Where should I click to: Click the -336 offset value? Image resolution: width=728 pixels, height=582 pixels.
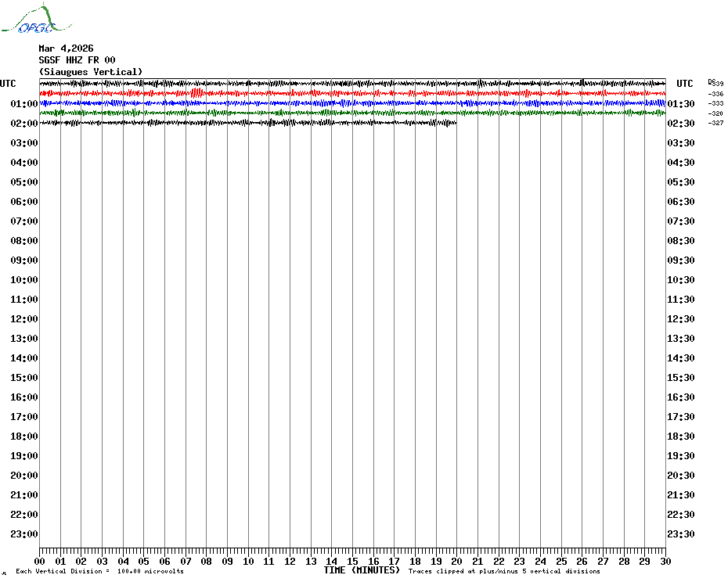coord(715,94)
